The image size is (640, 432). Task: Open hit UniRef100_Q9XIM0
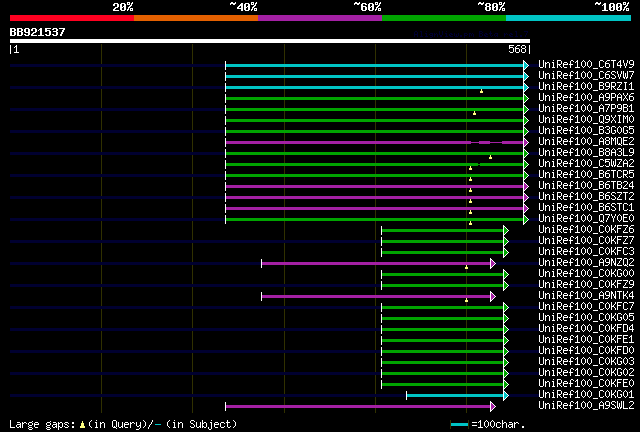(586, 120)
